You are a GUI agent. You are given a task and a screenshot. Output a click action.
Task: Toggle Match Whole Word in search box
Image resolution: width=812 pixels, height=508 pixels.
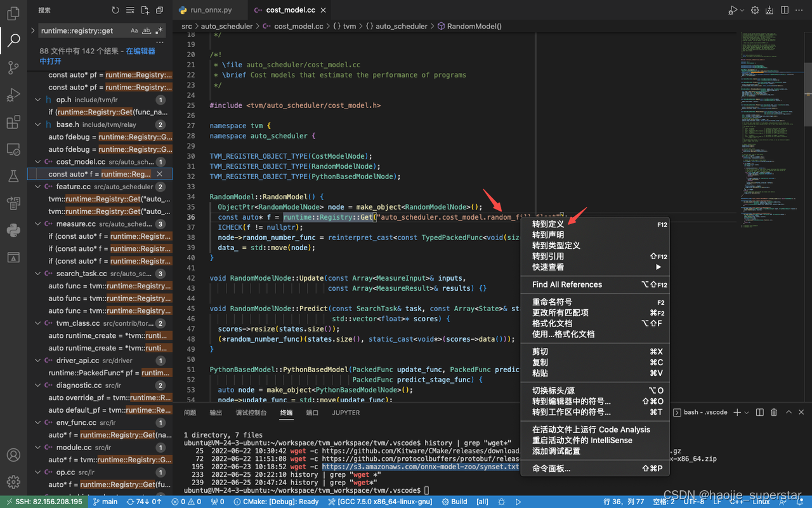(x=147, y=30)
